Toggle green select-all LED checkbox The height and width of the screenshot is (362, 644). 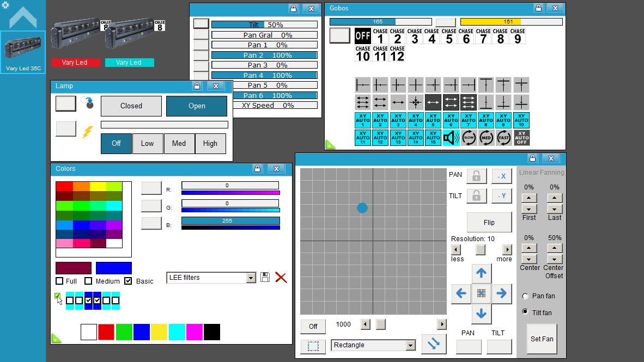[58, 296]
